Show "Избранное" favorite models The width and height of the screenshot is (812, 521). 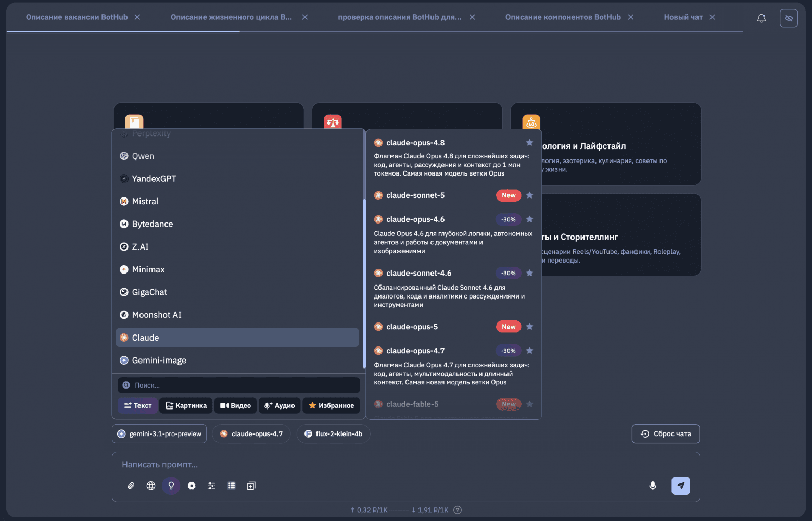[x=332, y=405]
